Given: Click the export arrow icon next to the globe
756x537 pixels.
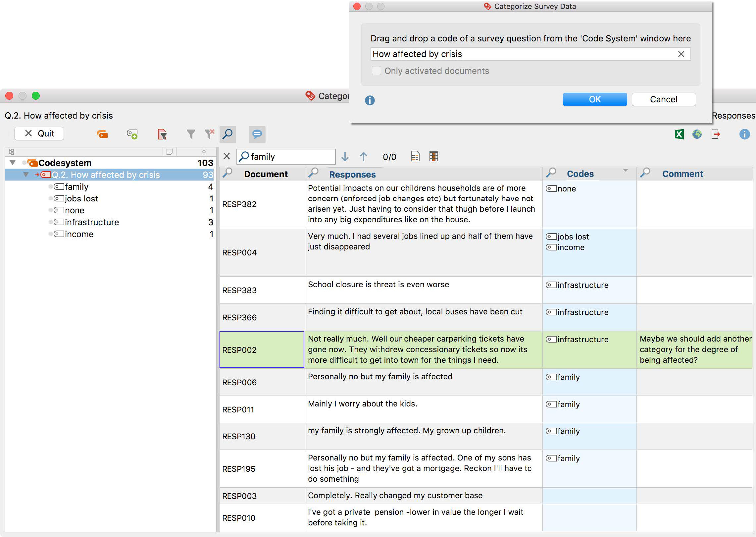Looking at the screenshot, I should 716,134.
